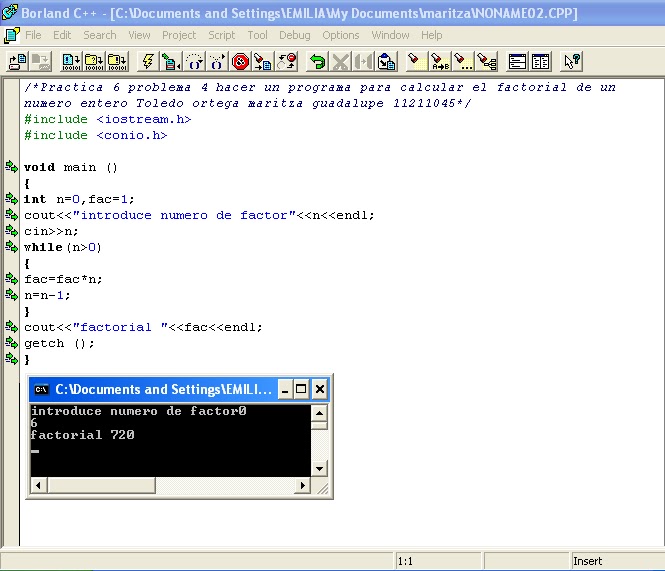This screenshot has height=571, width=665.
Task: Open the Search menu
Action: (x=100, y=35)
